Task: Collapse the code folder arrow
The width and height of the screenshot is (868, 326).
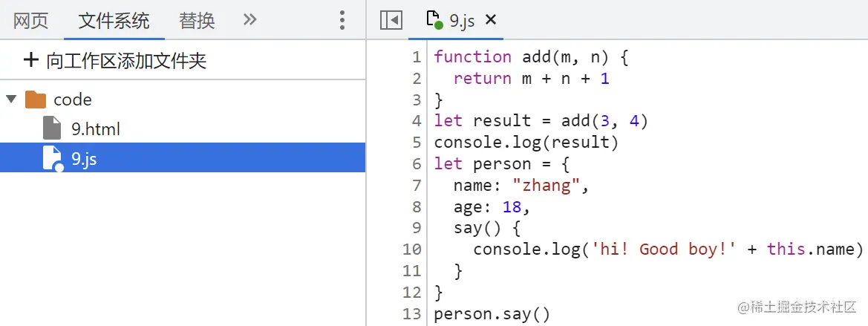Action: tap(10, 100)
